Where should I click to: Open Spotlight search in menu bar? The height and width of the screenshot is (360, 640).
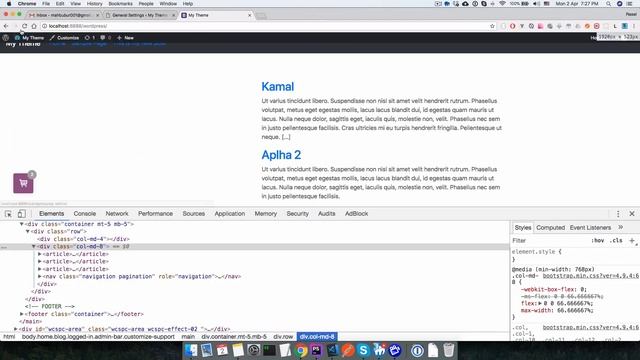click(609, 4)
